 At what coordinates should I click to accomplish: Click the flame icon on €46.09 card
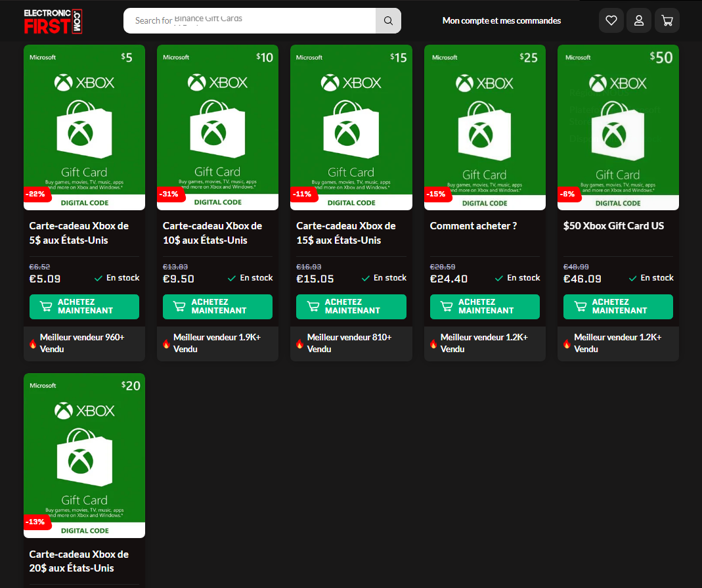(567, 344)
